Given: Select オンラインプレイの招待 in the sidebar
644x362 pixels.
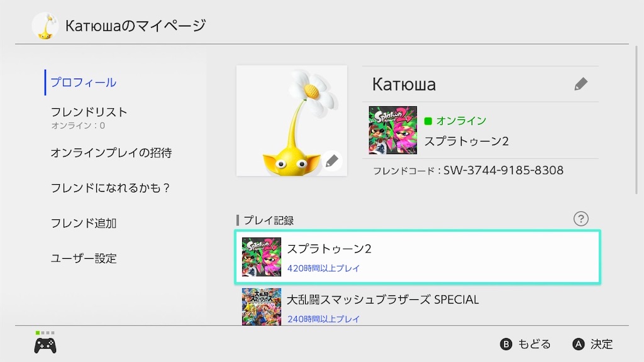Looking at the screenshot, I should [x=111, y=153].
